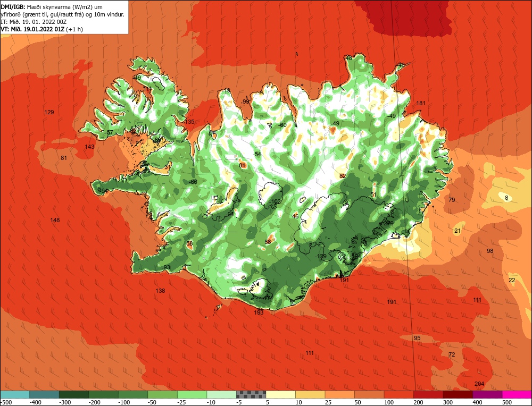532x406 pixels.
Task: Select the legend swatch between -200 and -100
Action: click(x=104, y=394)
